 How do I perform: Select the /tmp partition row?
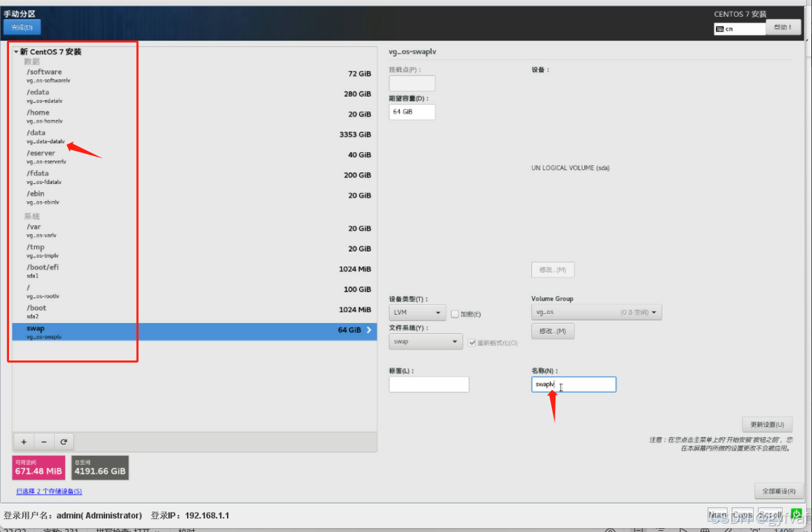click(194, 251)
